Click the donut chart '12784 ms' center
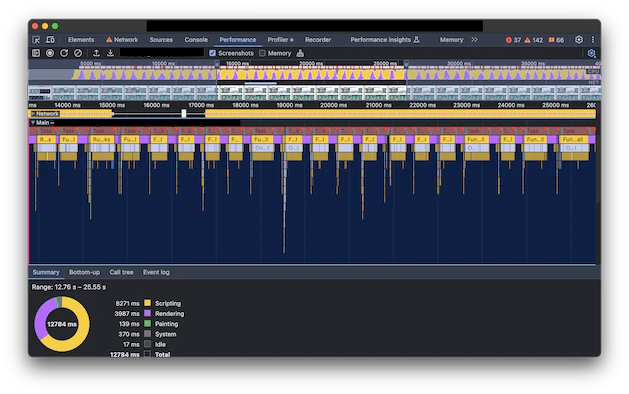This screenshot has width=629, height=394. coord(62,324)
